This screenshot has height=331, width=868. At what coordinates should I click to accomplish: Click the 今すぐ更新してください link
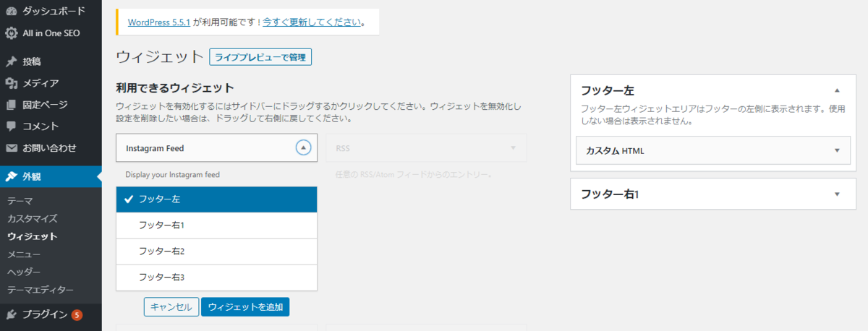(x=312, y=22)
